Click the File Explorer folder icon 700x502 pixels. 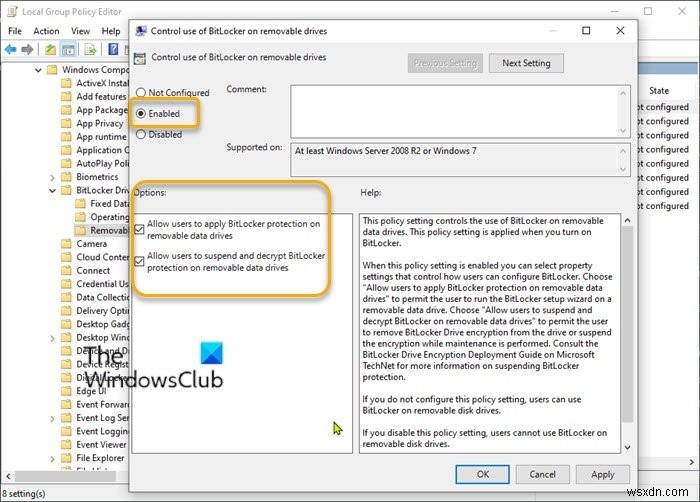(66, 458)
